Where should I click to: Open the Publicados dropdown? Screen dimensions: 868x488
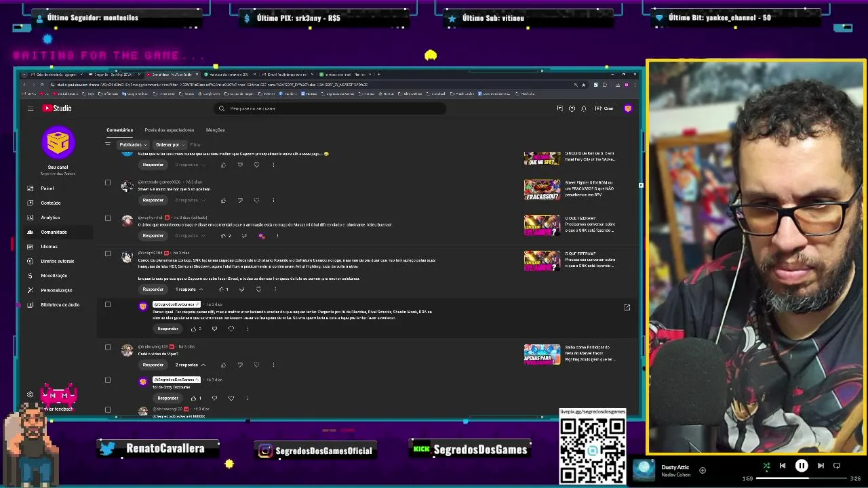point(132,144)
